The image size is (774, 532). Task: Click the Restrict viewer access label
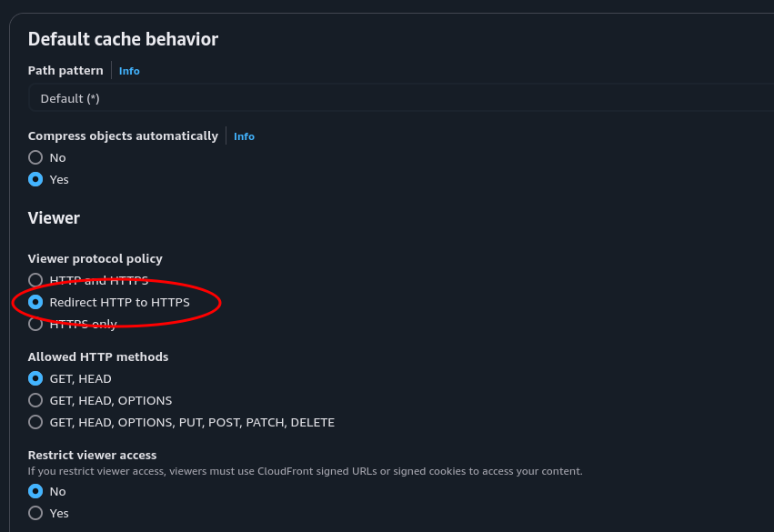[x=92, y=456]
